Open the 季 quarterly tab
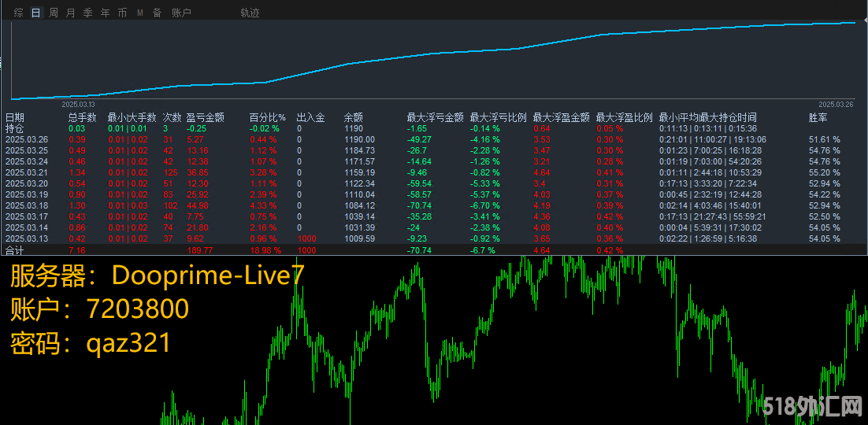868x425 pixels. 87,12
